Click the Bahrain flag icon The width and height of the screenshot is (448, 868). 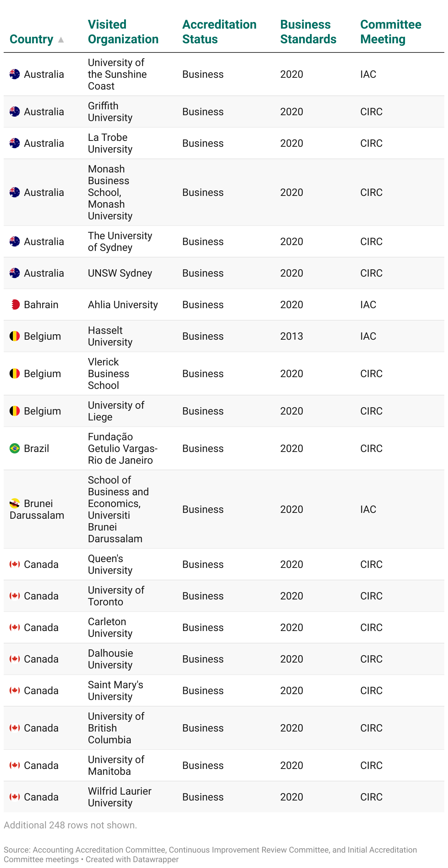pyautogui.click(x=15, y=304)
